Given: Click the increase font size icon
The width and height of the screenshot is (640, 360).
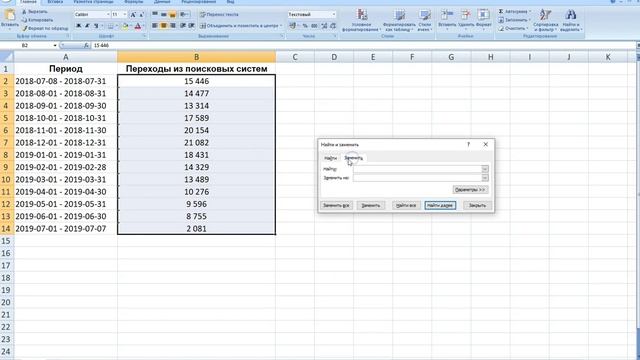Looking at the screenshot, I should [x=133, y=15].
